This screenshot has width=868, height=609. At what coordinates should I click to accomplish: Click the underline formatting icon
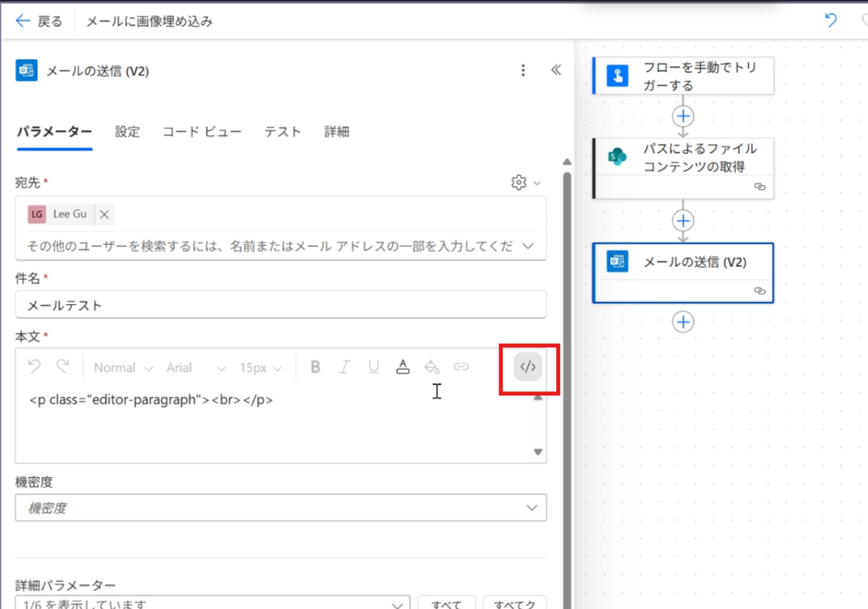[373, 367]
